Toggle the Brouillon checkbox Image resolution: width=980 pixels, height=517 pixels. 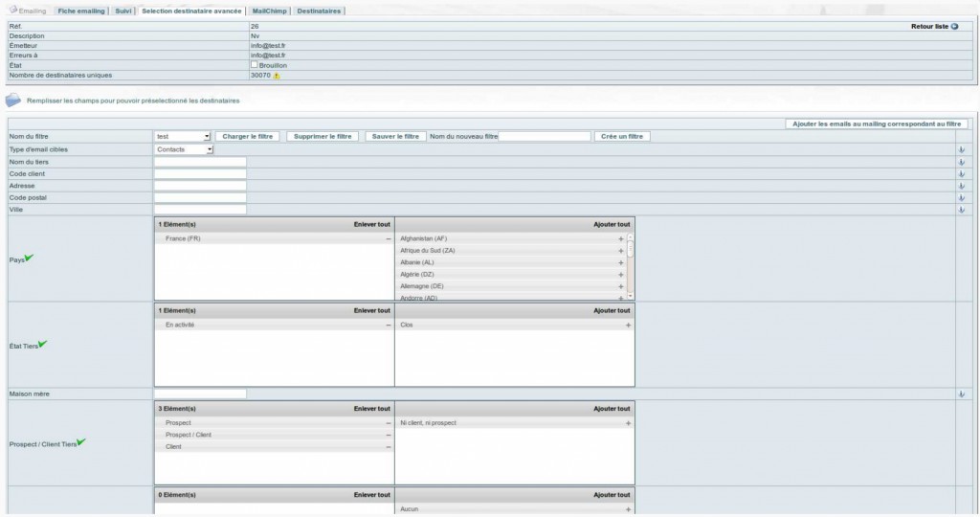[x=255, y=65]
